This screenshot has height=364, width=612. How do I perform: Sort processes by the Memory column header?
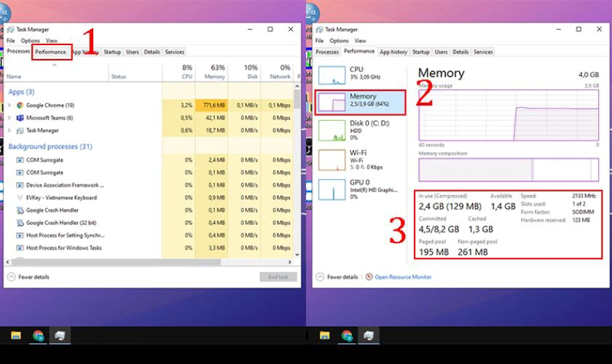click(214, 72)
